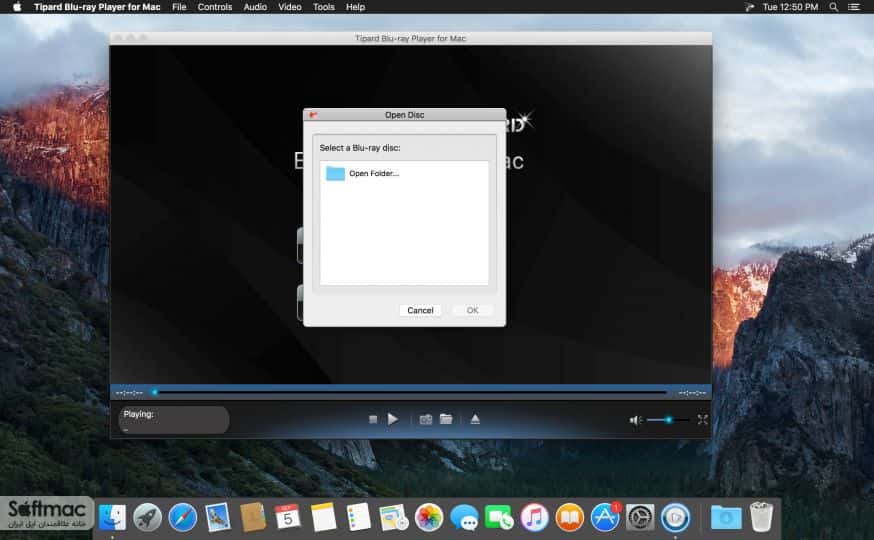This screenshot has height=540, width=874.
Task: Close the Open Disc dialog with red button
Action: pyautogui.click(x=313, y=115)
